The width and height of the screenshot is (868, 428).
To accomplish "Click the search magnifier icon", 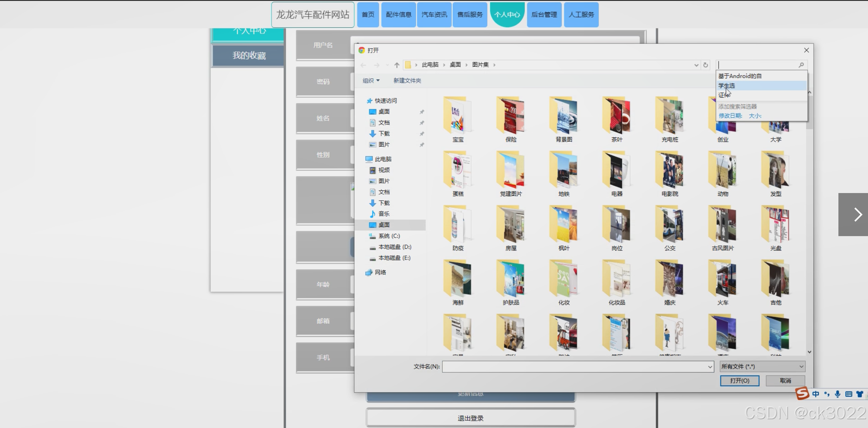I will point(801,65).
